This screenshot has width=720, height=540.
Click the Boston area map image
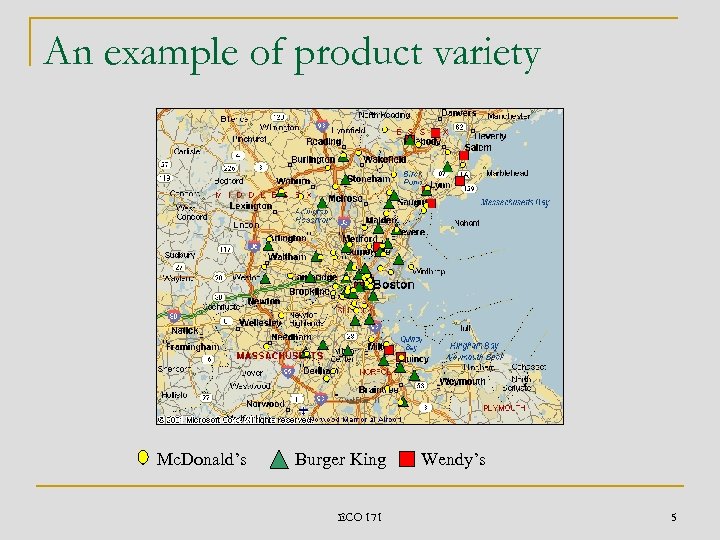point(360,266)
